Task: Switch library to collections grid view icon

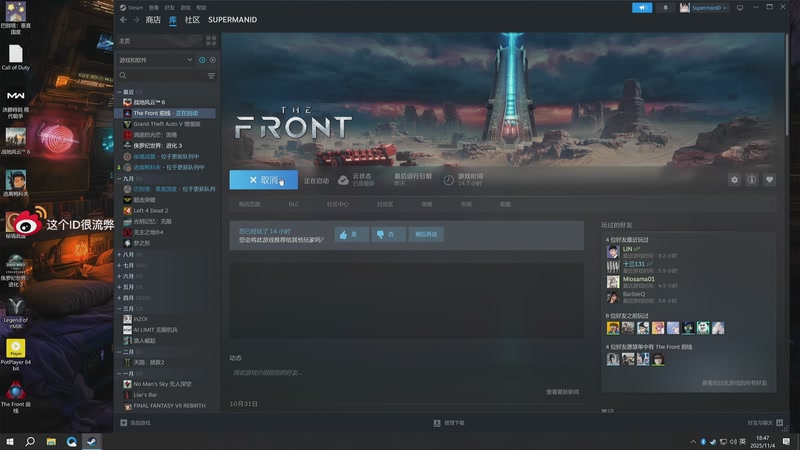Action: click(x=211, y=41)
